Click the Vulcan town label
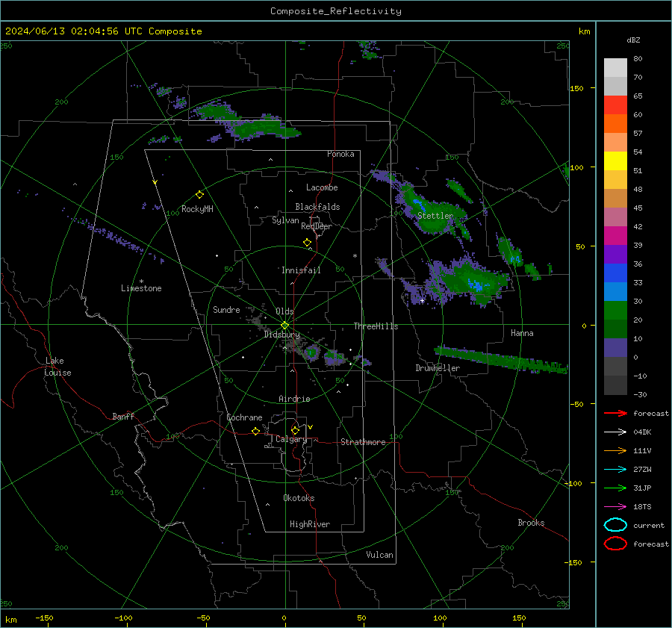The image size is (672, 628). 379,555
